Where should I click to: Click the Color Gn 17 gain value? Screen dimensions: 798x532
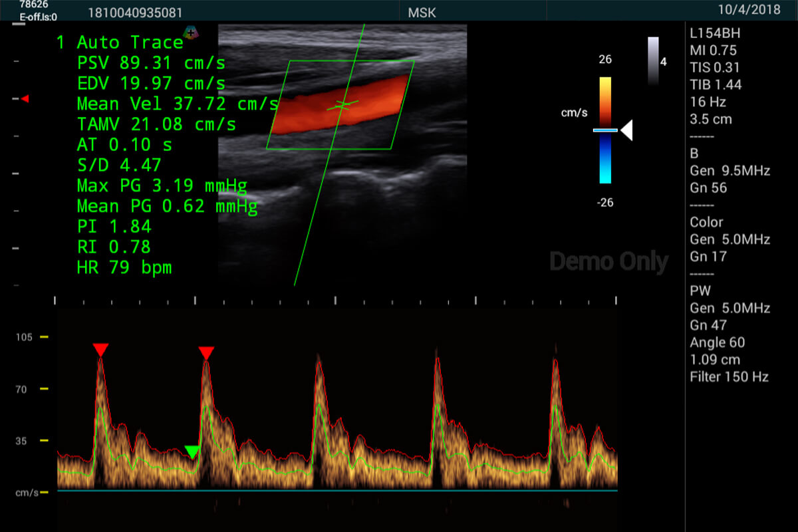(x=708, y=256)
